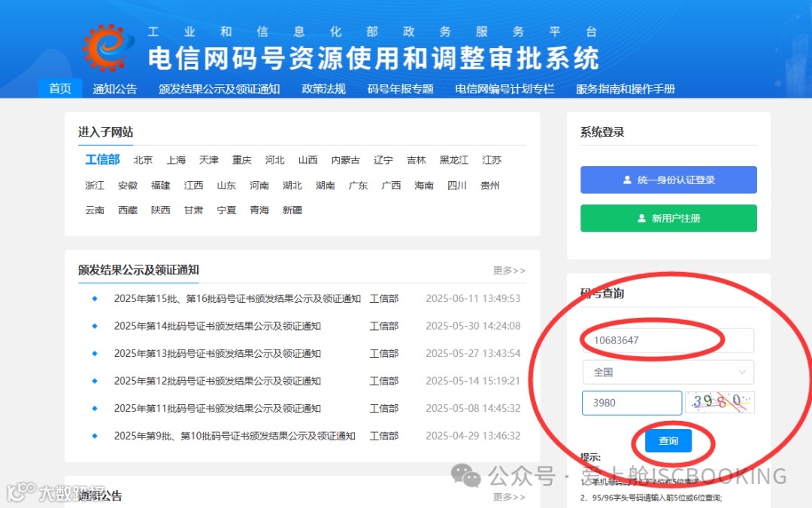Click the platform gear logo

(108, 47)
